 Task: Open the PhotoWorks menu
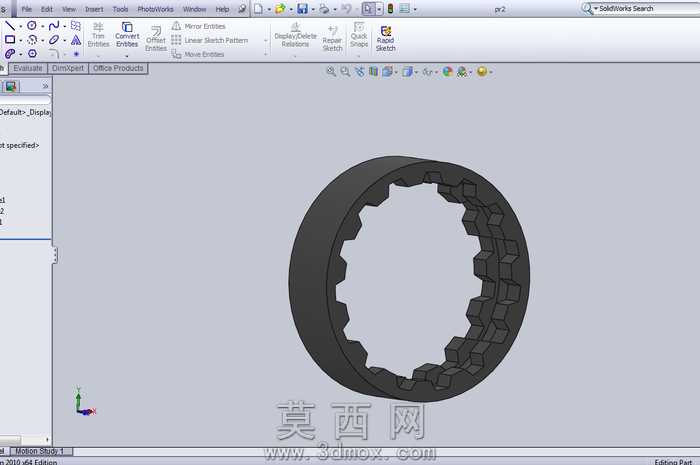click(155, 9)
